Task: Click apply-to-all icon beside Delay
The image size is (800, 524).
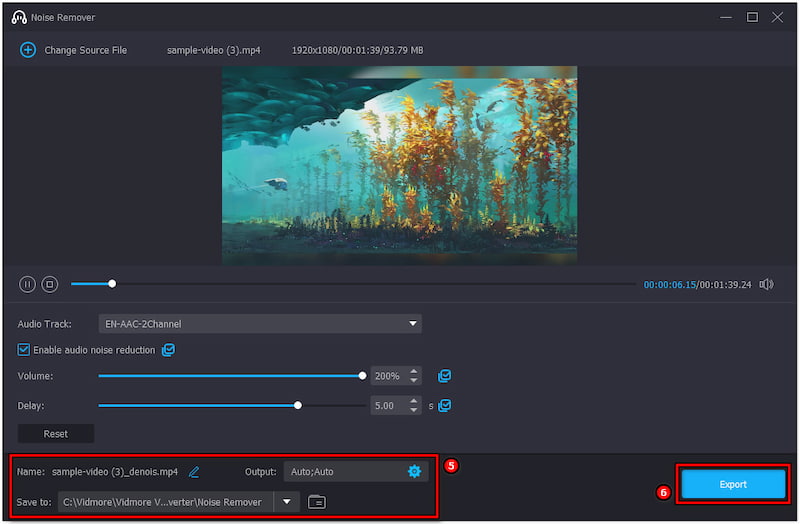Action: (445, 406)
